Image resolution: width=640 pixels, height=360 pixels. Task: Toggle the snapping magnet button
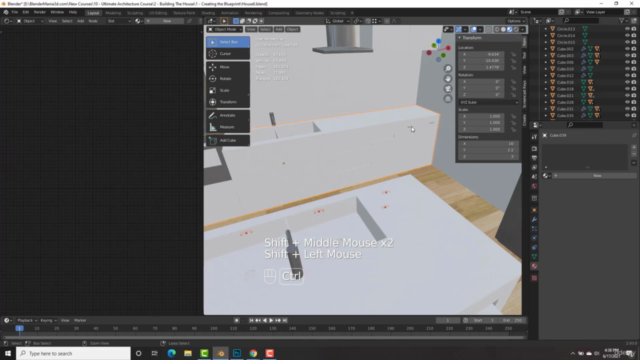click(x=368, y=21)
